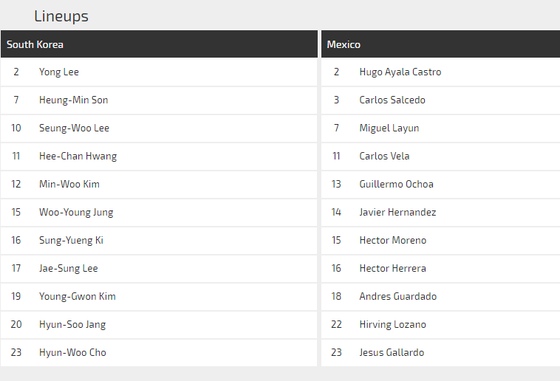This screenshot has width=560, height=381.
Task: Click the Lineups section heading
Action: coord(61,16)
